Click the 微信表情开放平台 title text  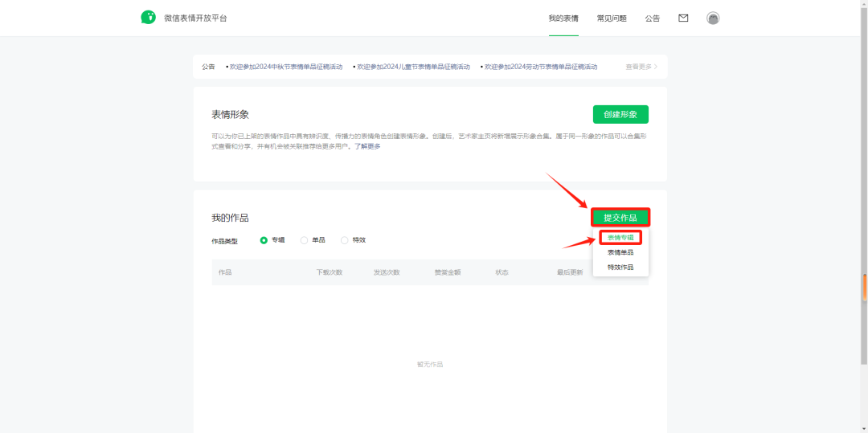coord(195,18)
